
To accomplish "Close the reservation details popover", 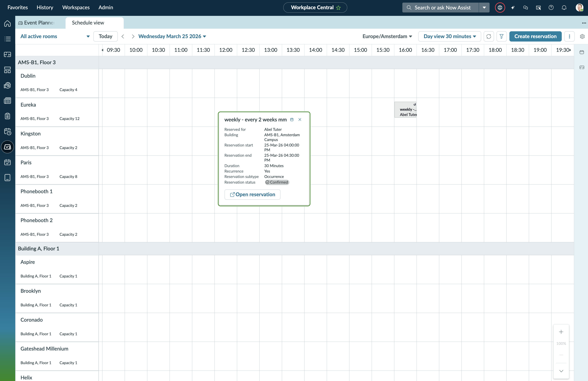I will pyautogui.click(x=300, y=119).
